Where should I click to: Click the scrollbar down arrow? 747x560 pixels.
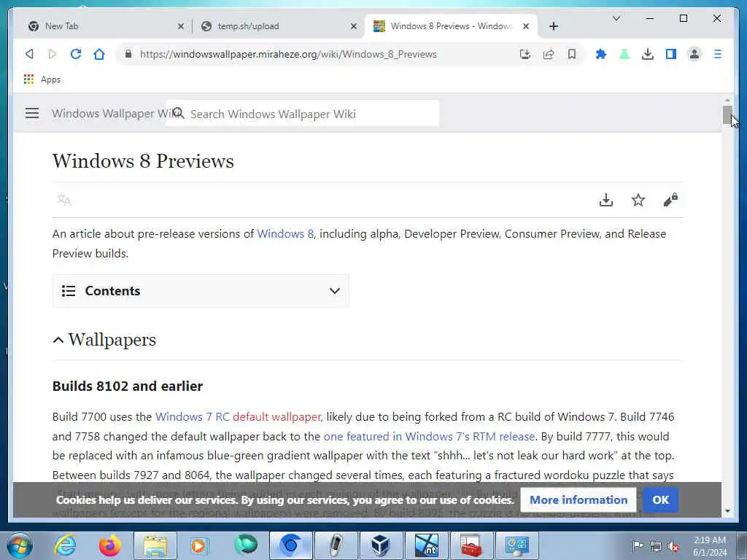tap(727, 511)
